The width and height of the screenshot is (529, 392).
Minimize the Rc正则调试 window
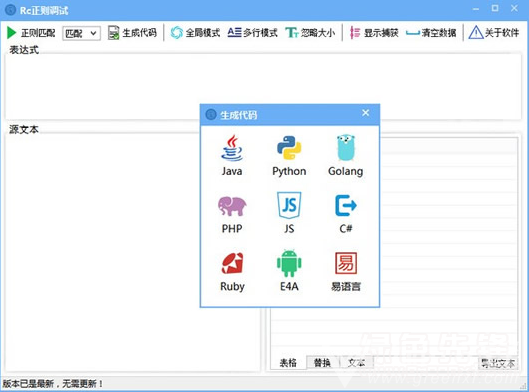(476, 9)
